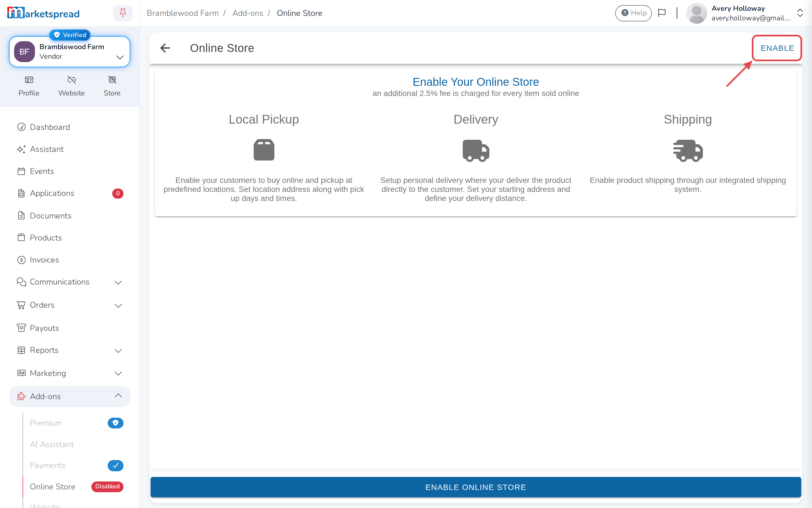Open the AI Assistant add-on item
This screenshot has height=508, width=812.
(x=52, y=444)
